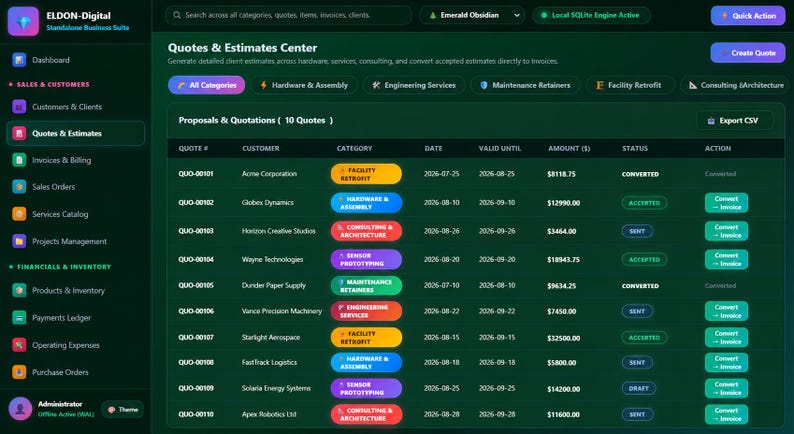Click the Invoices & Billing sidebar icon
794x434 pixels.
tap(19, 160)
